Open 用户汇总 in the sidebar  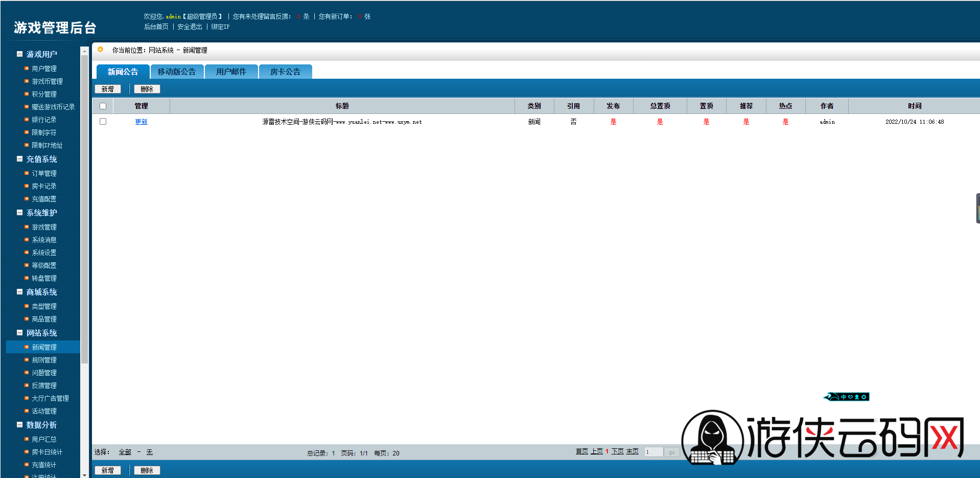pyautogui.click(x=44, y=439)
